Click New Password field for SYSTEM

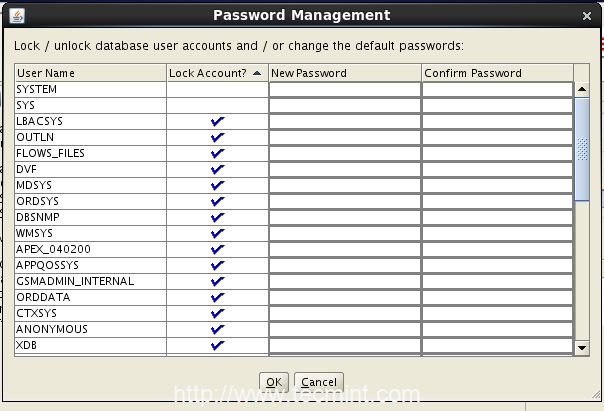[344, 89]
